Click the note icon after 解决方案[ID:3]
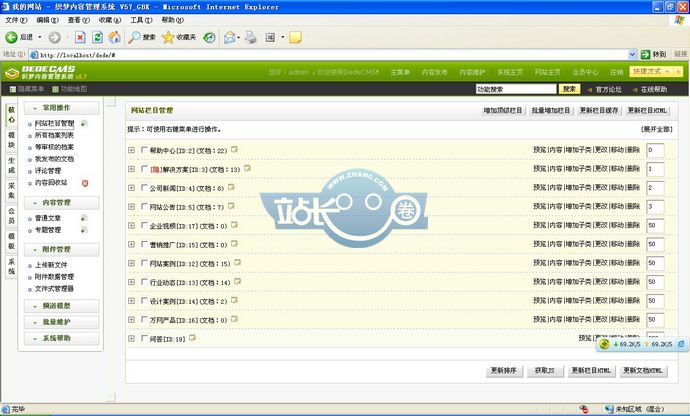This screenshot has width=690, height=416. pos(247,168)
